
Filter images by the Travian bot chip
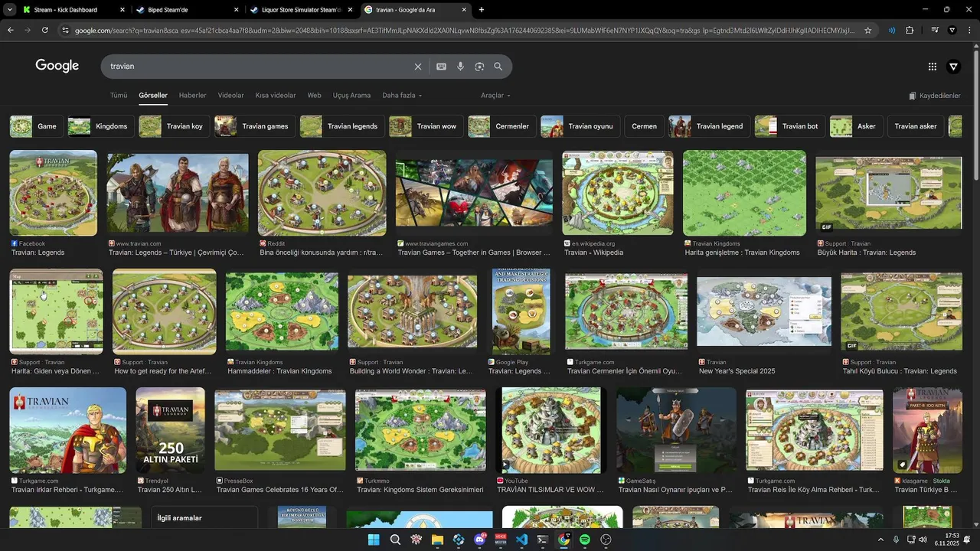789,126
